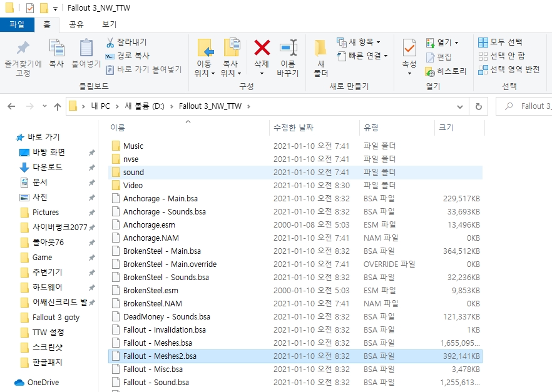This screenshot has height=392, width=552.
Task: Open the Easy access (빠른 연결) dropdown
Action: click(x=362, y=56)
